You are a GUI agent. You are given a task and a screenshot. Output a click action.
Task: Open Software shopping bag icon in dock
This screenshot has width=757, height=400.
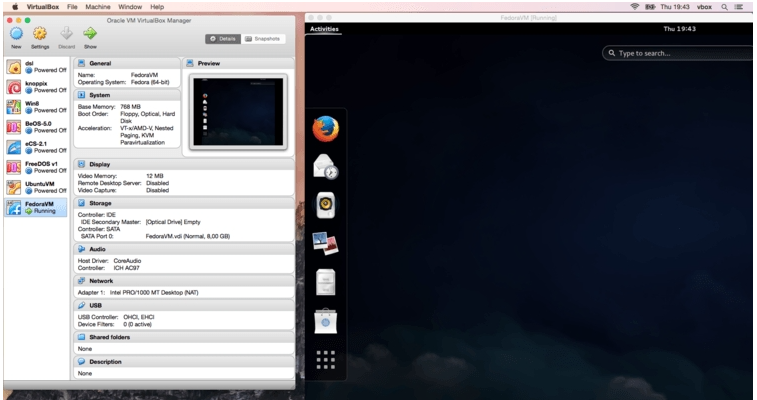tap(325, 320)
